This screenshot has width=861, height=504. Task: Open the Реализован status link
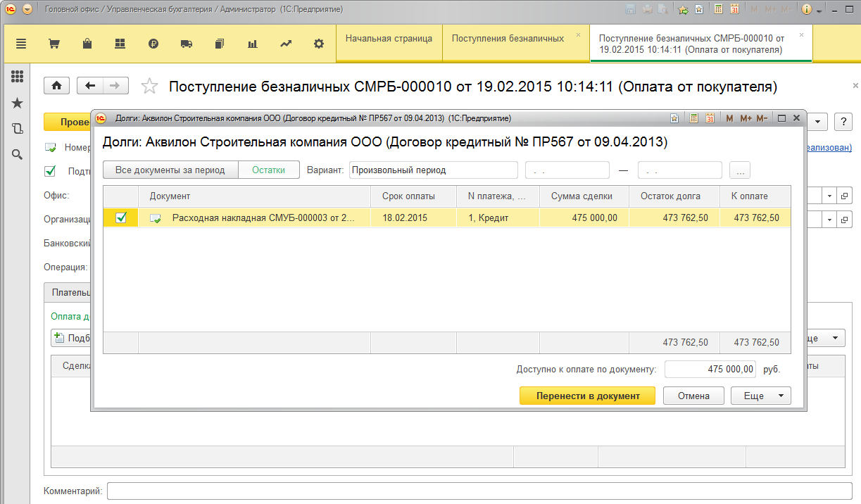829,147
